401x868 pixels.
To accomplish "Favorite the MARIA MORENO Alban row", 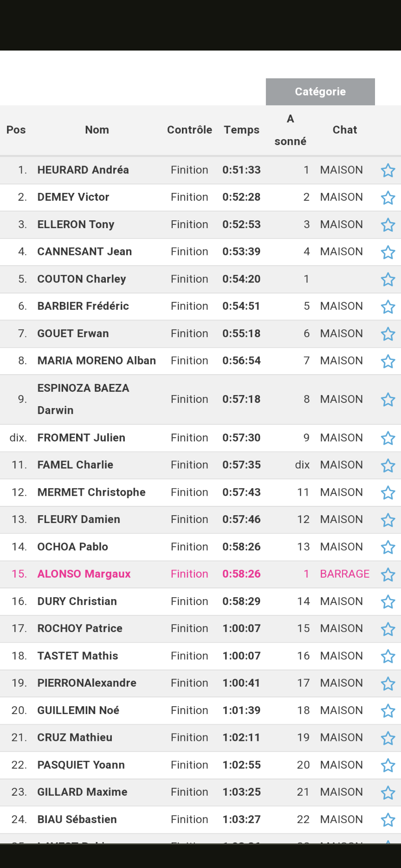I will 388,361.
